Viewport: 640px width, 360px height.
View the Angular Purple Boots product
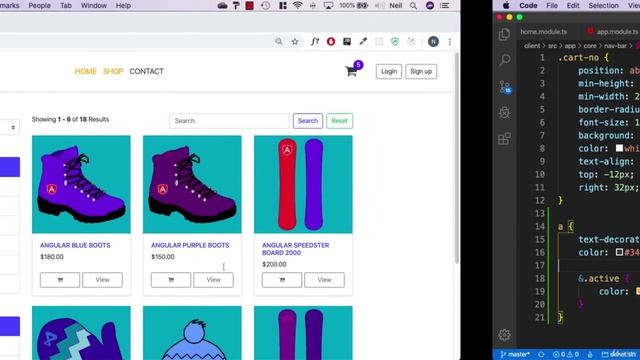213,280
